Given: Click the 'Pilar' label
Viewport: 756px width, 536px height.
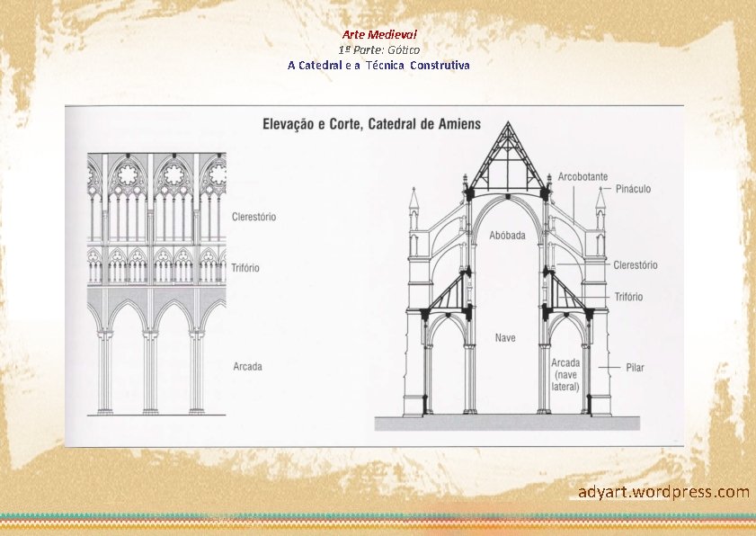Looking at the screenshot, I should (x=635, y=367).
